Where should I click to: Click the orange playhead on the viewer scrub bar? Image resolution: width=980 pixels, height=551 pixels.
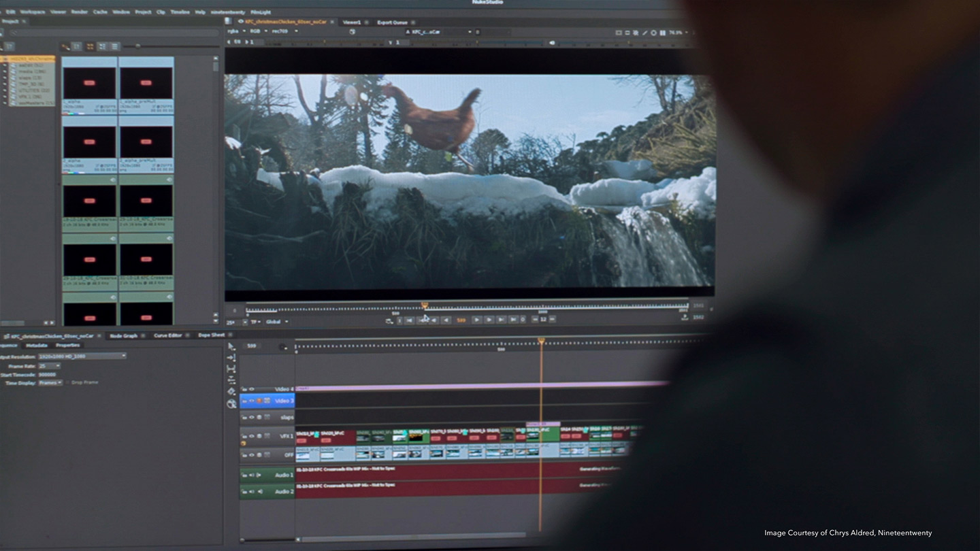point(425,306)
